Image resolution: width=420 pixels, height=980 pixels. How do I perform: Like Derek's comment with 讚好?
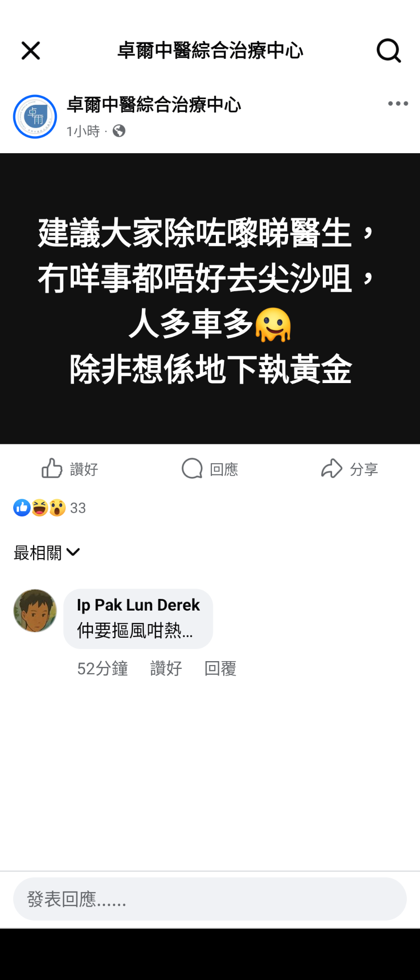166,669
